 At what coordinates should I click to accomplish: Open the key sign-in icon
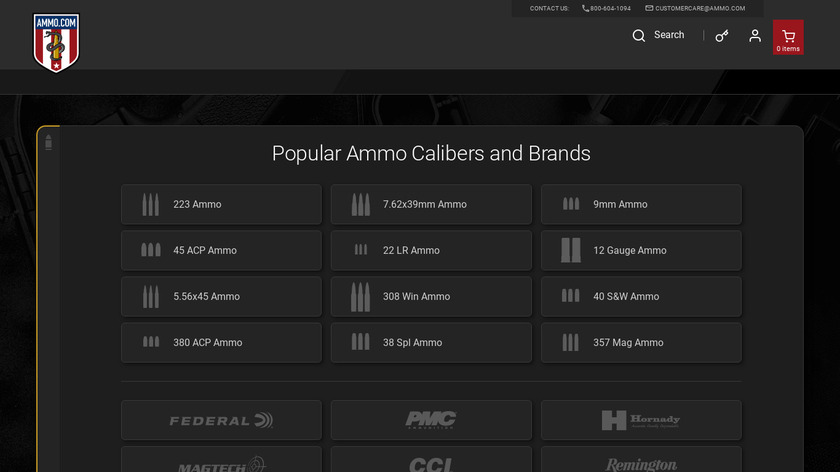[x=722, y=36]
